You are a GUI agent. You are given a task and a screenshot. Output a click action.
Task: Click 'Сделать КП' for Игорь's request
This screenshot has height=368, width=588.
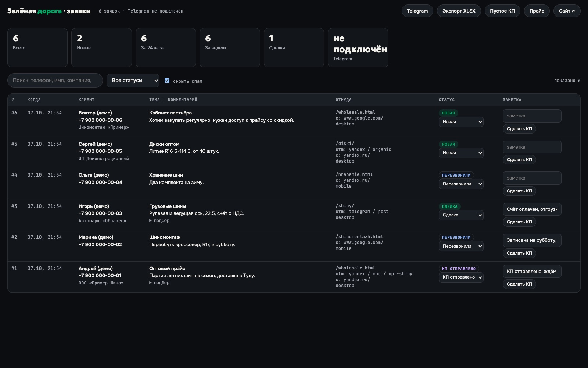[x=519, y=222]
